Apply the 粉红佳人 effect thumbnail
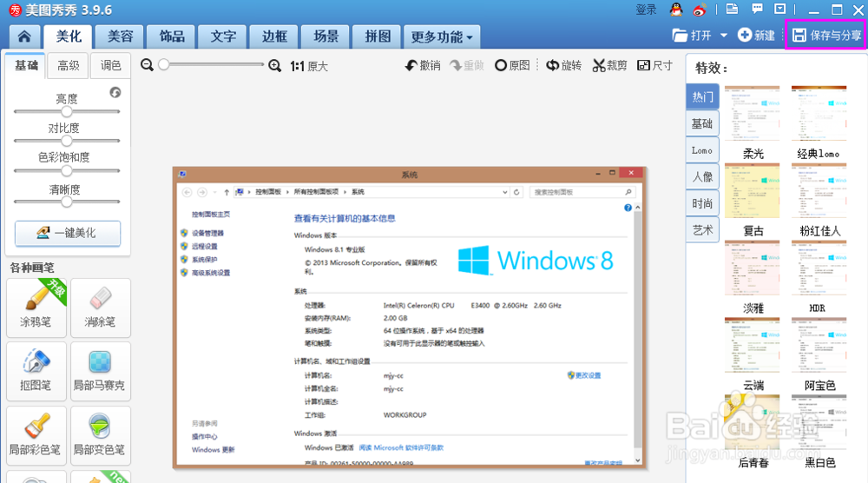This screenshot has width=868, height=483. 819,190
